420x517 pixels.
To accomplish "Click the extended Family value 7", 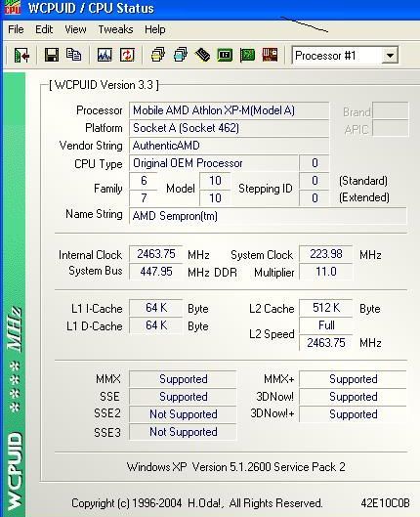I will point(144,198).
